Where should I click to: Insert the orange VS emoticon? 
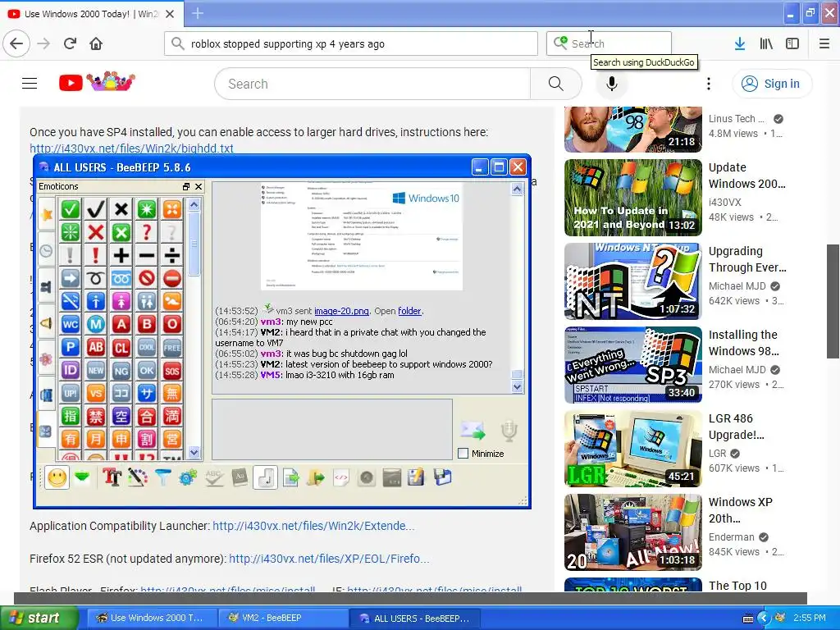96,393
